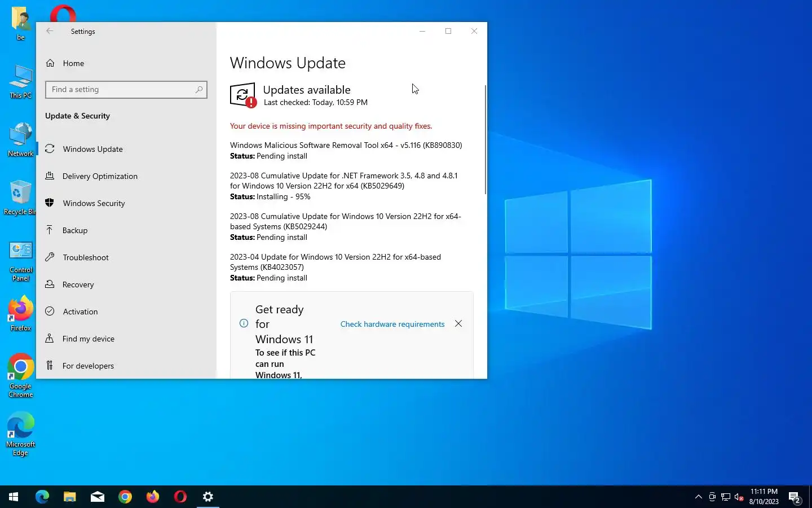The height and width of the screenshot is (508, 812).
Task: Click the network tray icon
Action: [x=726, y=497]
